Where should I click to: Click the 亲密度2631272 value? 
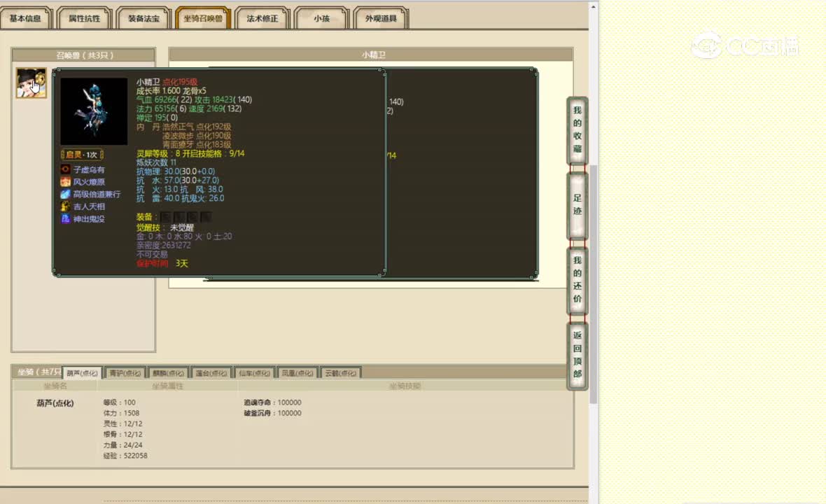tap(163, 246)
